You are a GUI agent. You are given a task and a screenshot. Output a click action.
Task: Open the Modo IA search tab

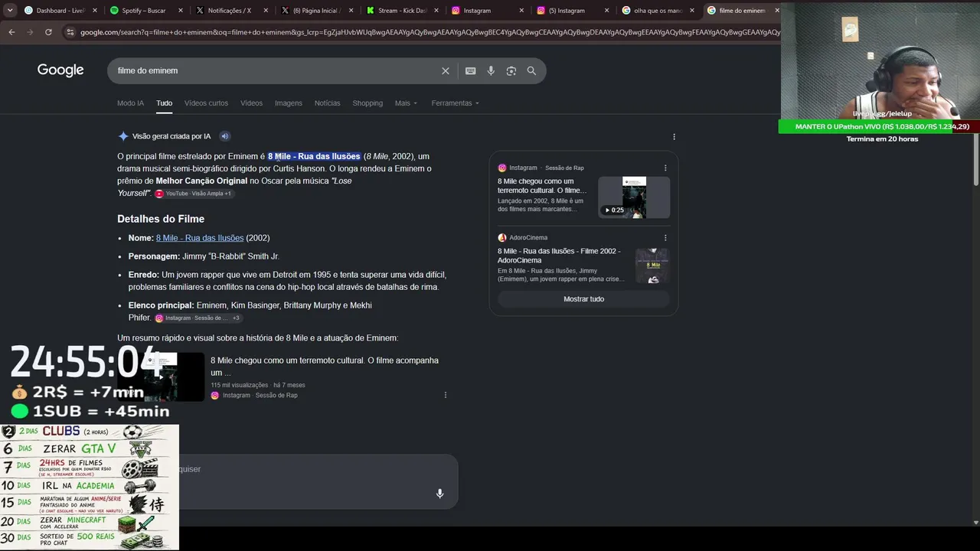click(x=130, y=103)
